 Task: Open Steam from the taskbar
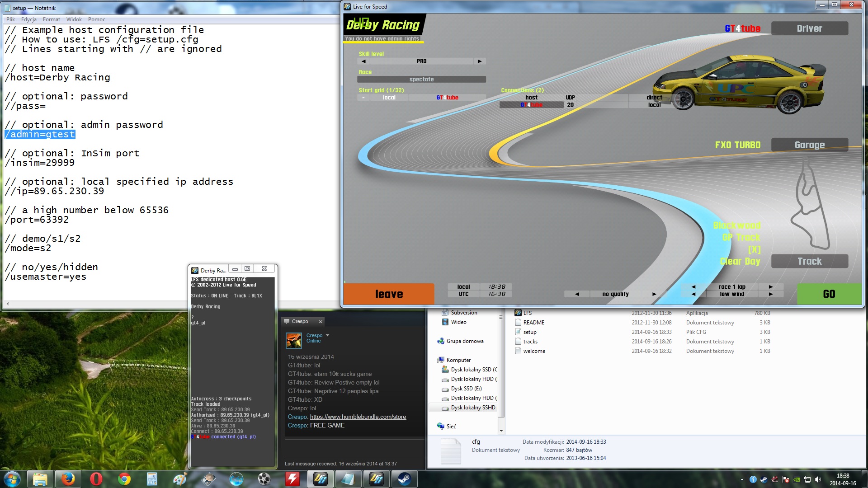click(405, 479)
